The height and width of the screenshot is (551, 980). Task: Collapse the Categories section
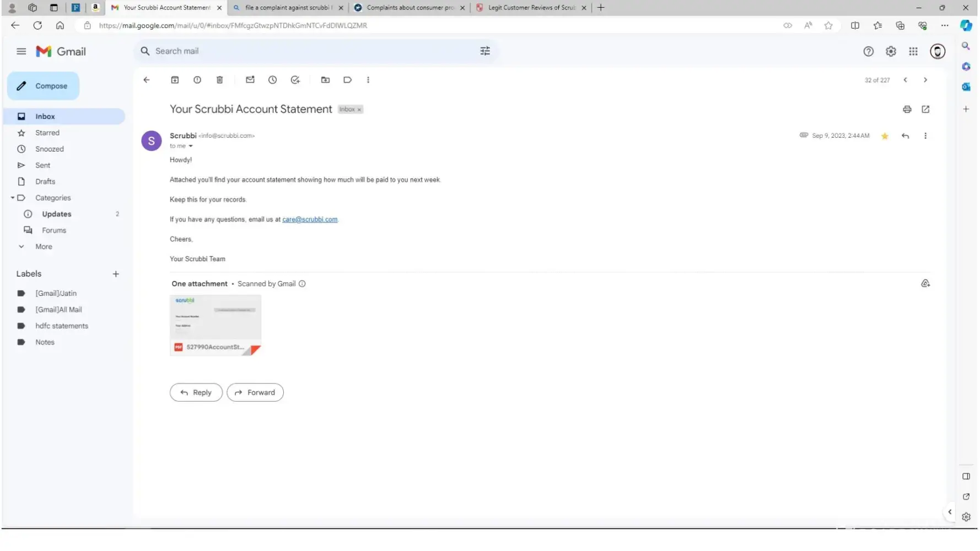click(x=12, y=198)
